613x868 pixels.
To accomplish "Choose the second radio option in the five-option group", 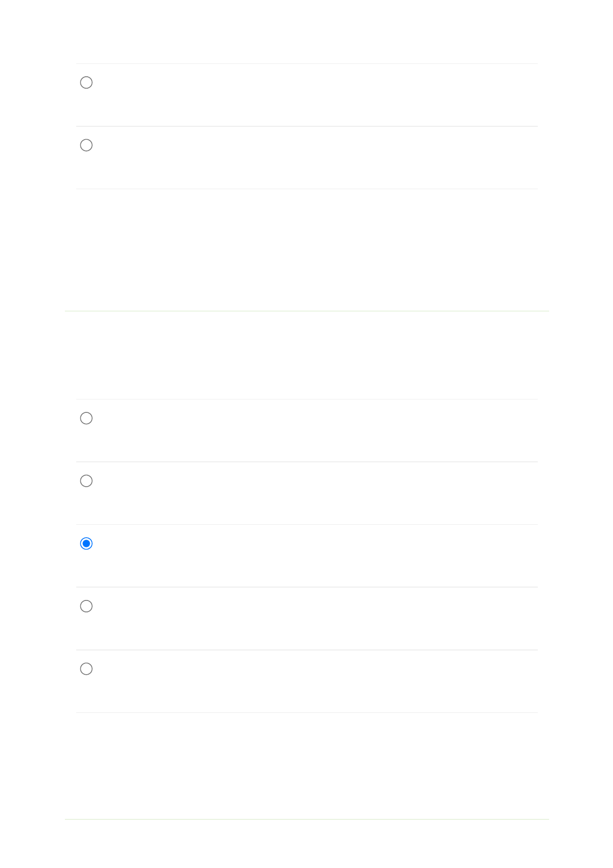I will point(86,481).
